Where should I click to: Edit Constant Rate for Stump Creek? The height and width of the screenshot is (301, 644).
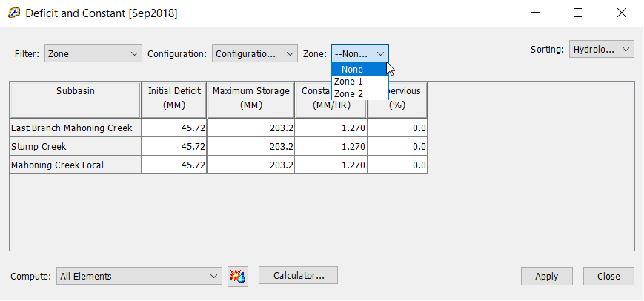(x=331, y=147)
